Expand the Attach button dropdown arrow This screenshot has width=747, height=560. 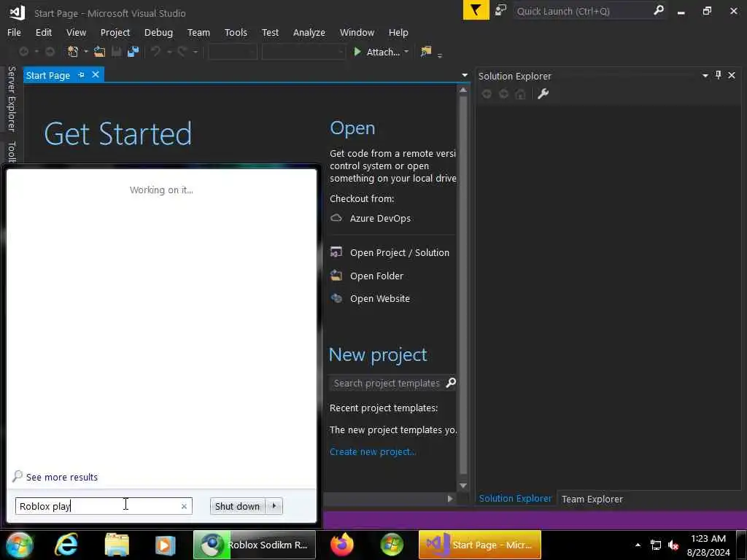coord(406,52)
